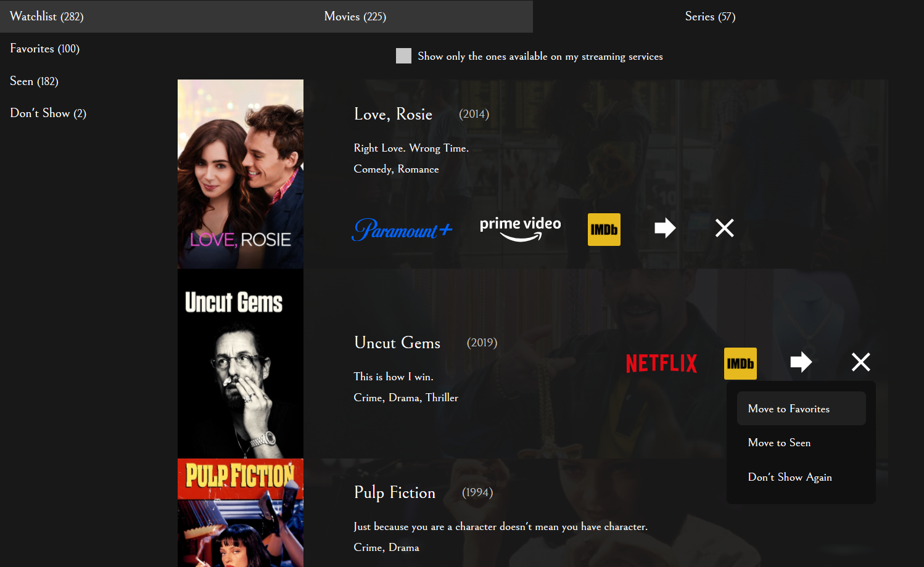Open the Favorites list
This screenshot has height=567, width=924.
tap(44, 49)
